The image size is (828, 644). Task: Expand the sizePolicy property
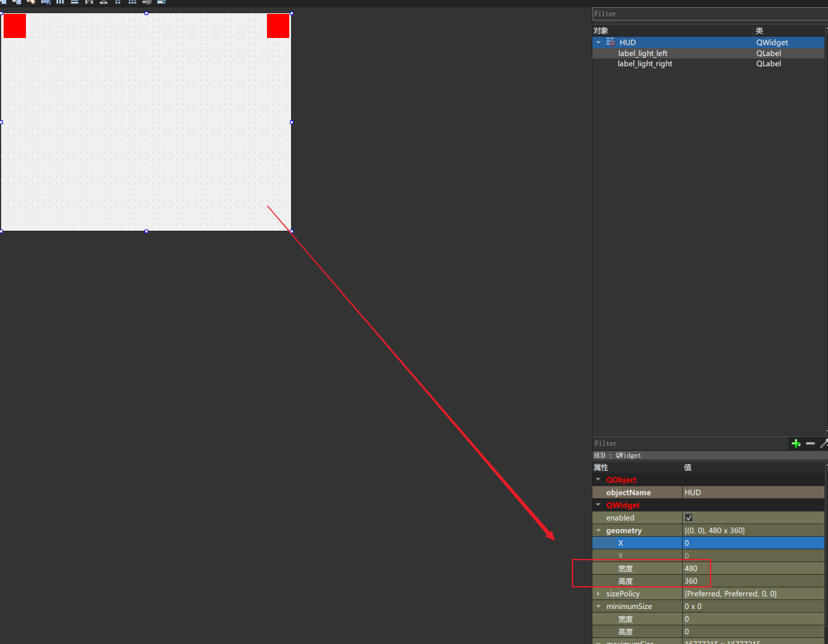pos(598,593)
